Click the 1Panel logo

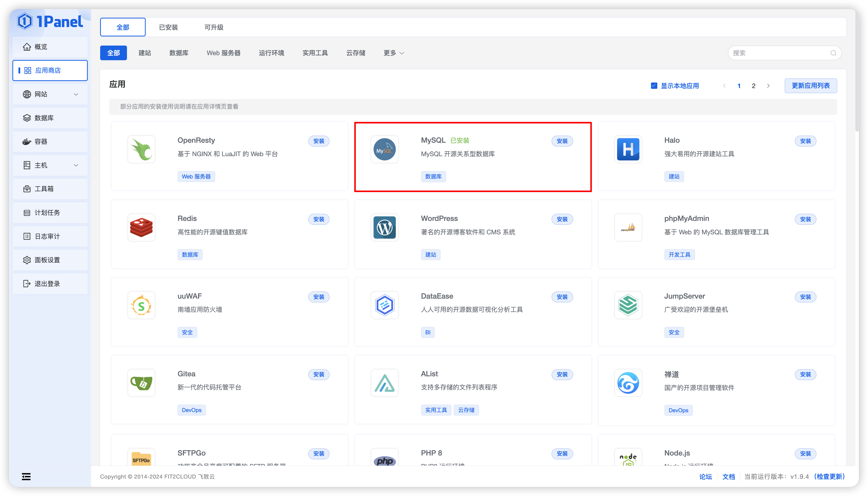pyautogui.click(x=50, y=22)
